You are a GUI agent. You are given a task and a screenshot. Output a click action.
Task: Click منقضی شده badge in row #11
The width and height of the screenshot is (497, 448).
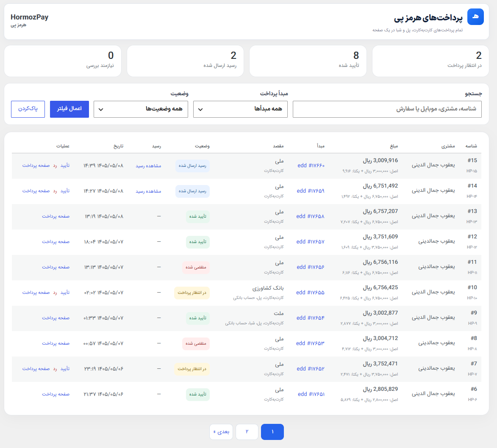pos(196,268)
